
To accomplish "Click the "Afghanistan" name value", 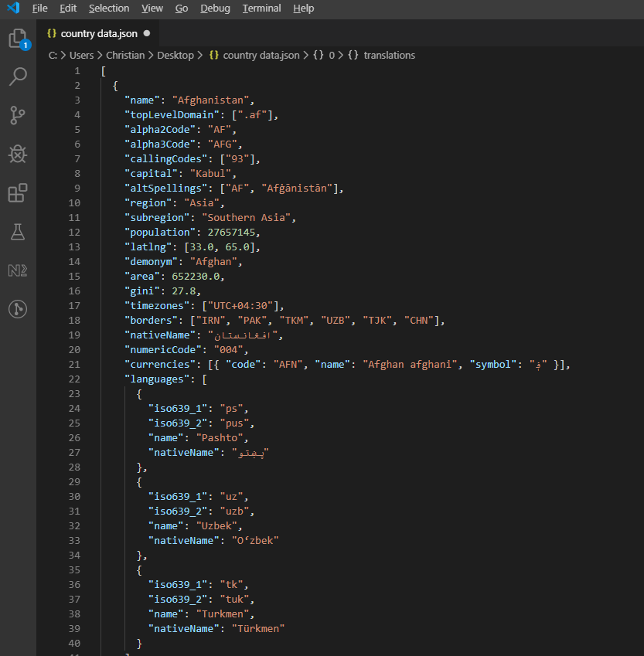I will click(210, 100).
